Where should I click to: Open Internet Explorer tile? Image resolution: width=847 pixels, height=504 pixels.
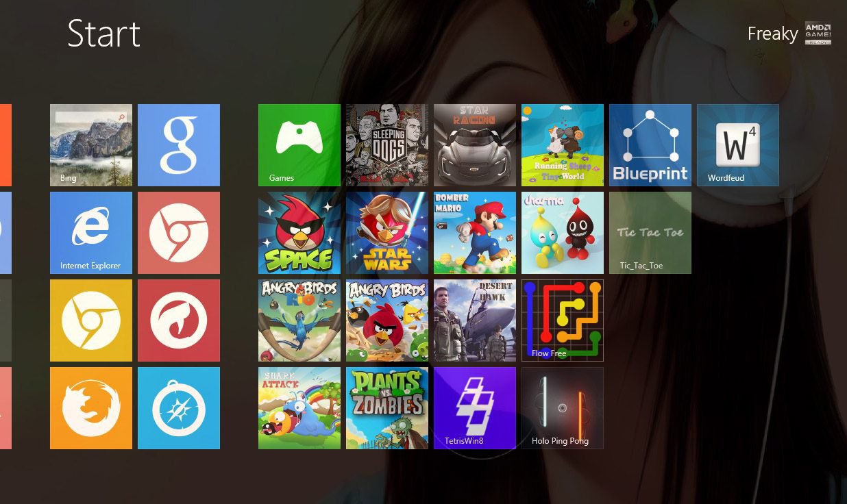coord(91,233)
